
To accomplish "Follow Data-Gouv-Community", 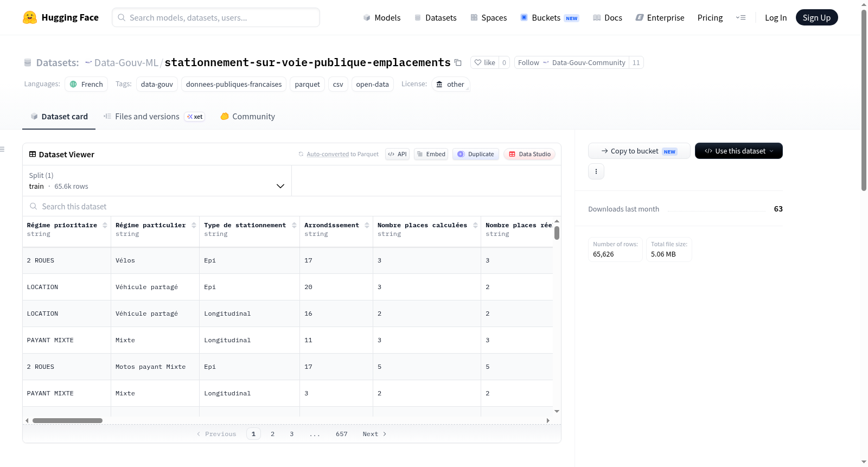I will [572, 62].
